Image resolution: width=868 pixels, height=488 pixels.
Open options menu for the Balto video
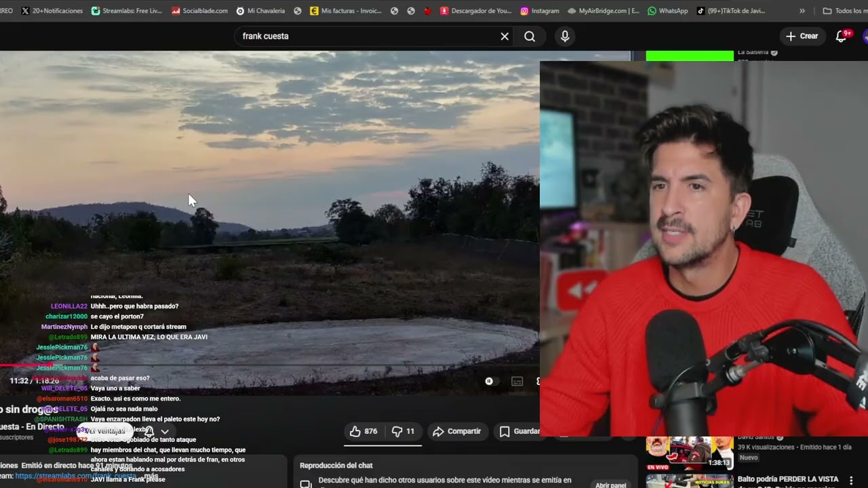pos(851,481)
